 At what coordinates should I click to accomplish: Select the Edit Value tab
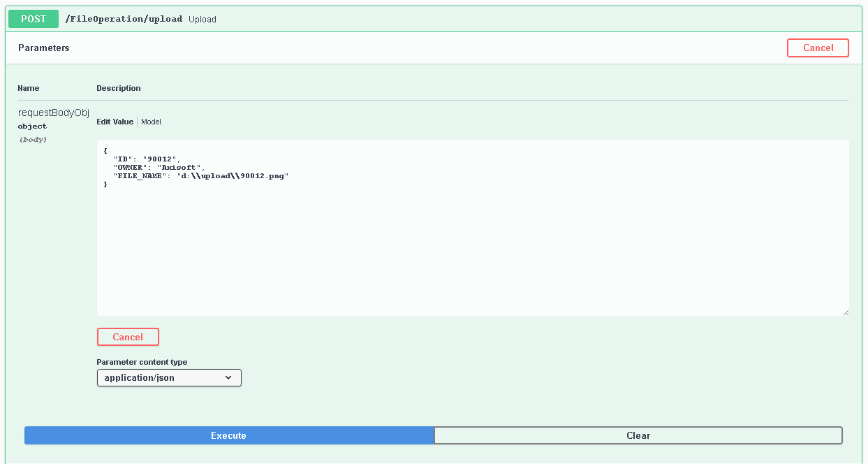pos(115,122)
